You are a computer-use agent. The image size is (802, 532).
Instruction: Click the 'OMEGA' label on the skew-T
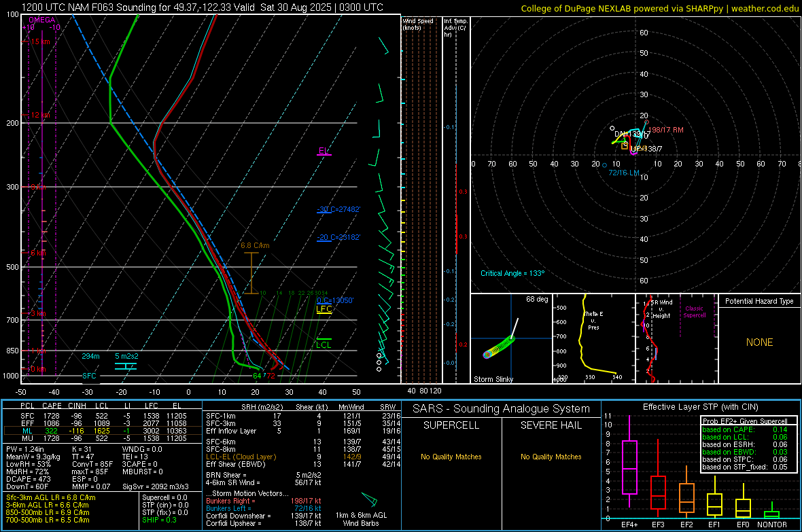(x=41, y=20)
